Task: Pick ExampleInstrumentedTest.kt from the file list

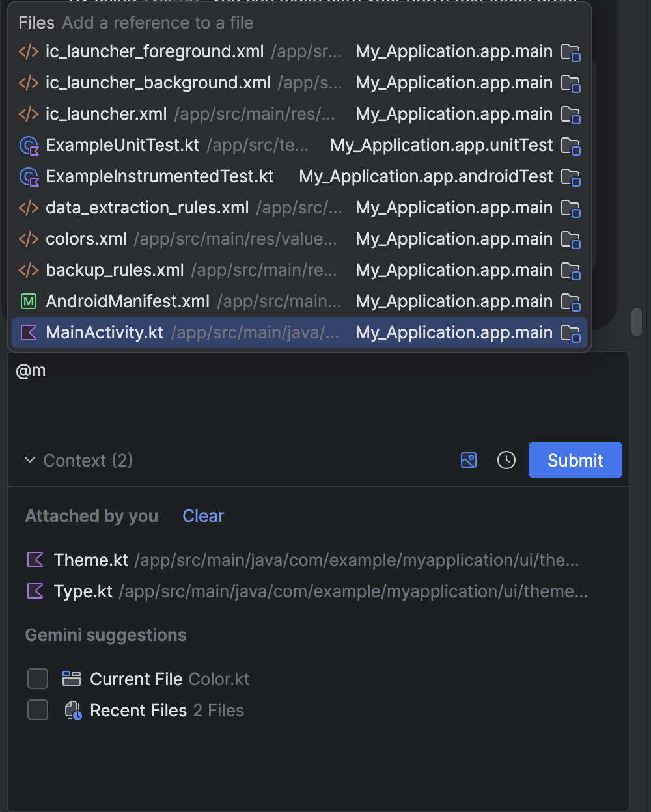Action: click(x=159, y=176)
